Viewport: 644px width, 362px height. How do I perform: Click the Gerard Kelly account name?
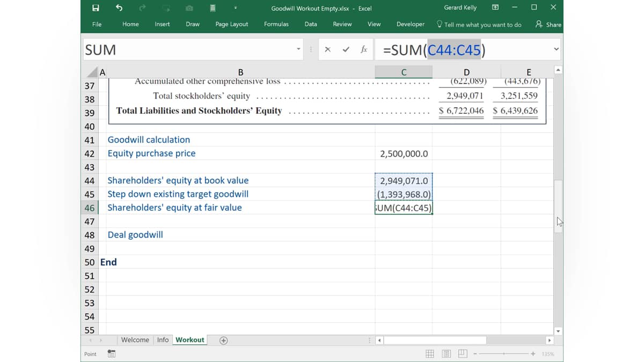pyautogui.click(x=460, y=8)
